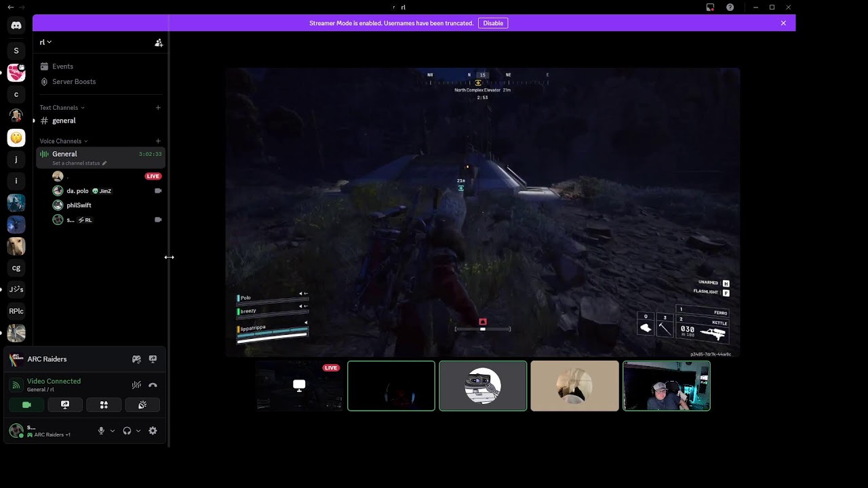Create a channel in Voice Channels
Screen dimensions: 868x488
(x=158, y=141)
